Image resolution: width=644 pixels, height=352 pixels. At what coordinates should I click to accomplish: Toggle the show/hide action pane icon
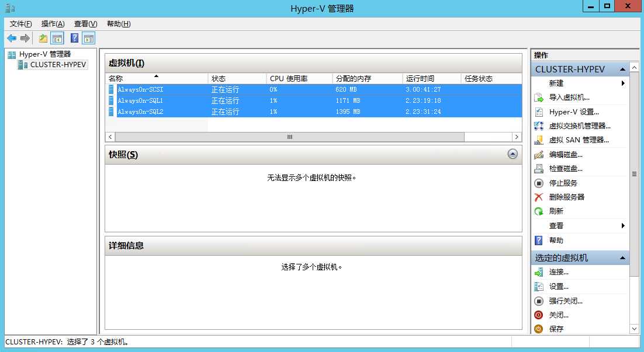pyautogui.click(x=89, y=39)
